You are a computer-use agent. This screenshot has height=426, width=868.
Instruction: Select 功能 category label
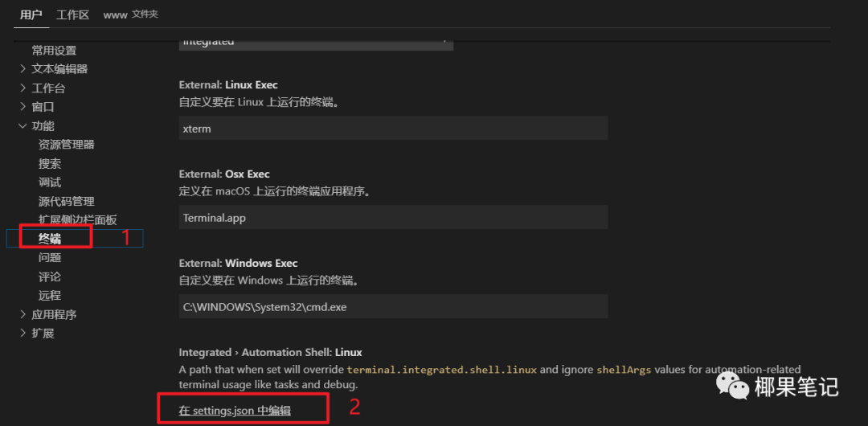[x=43, y=125]
